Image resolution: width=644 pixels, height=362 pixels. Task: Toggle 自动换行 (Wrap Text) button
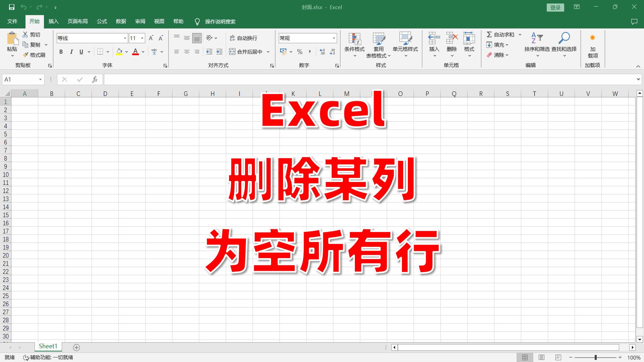point(245,38)
